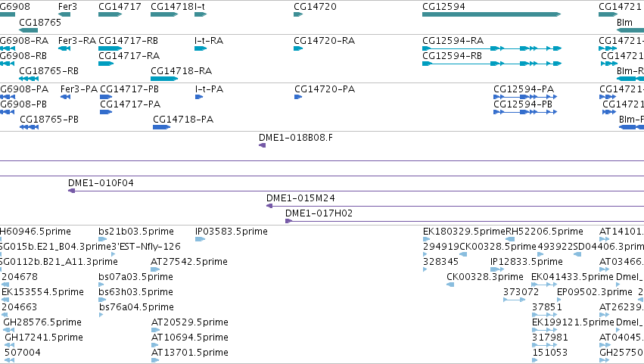Open the I-t-RA transcript label

(x=209, y=41)
